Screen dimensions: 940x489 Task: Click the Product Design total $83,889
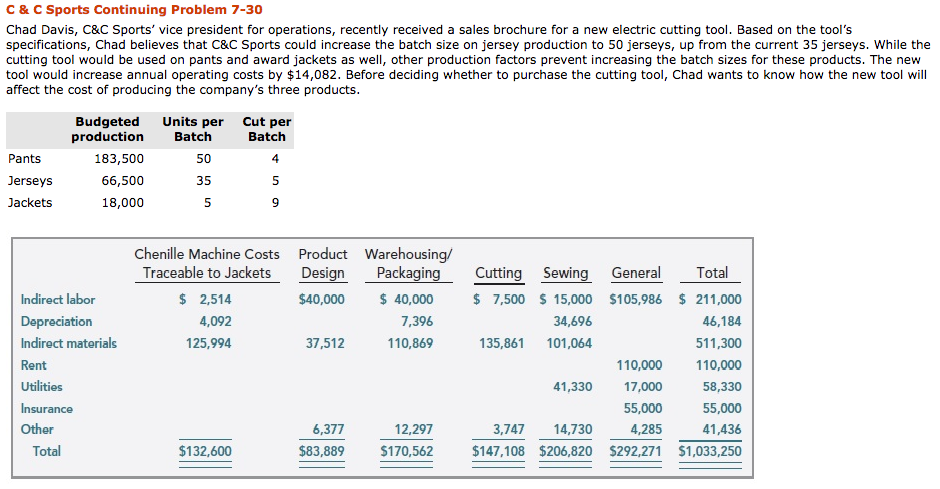click(322, 451)
